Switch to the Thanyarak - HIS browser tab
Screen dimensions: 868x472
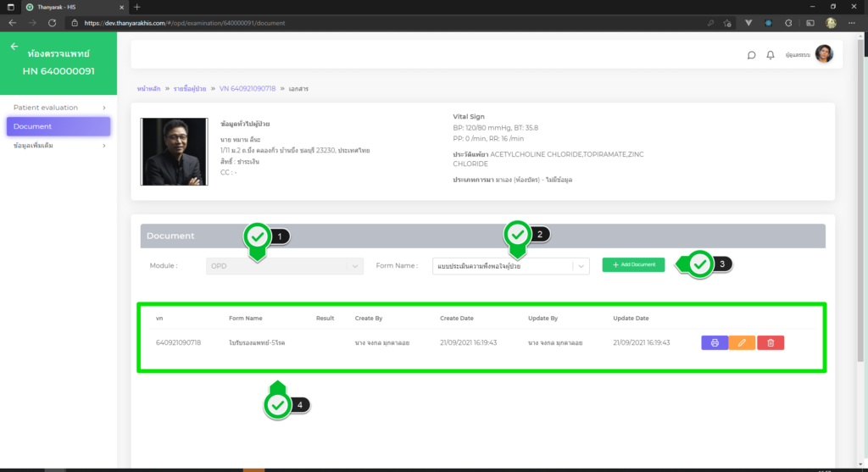coord(70,7)
